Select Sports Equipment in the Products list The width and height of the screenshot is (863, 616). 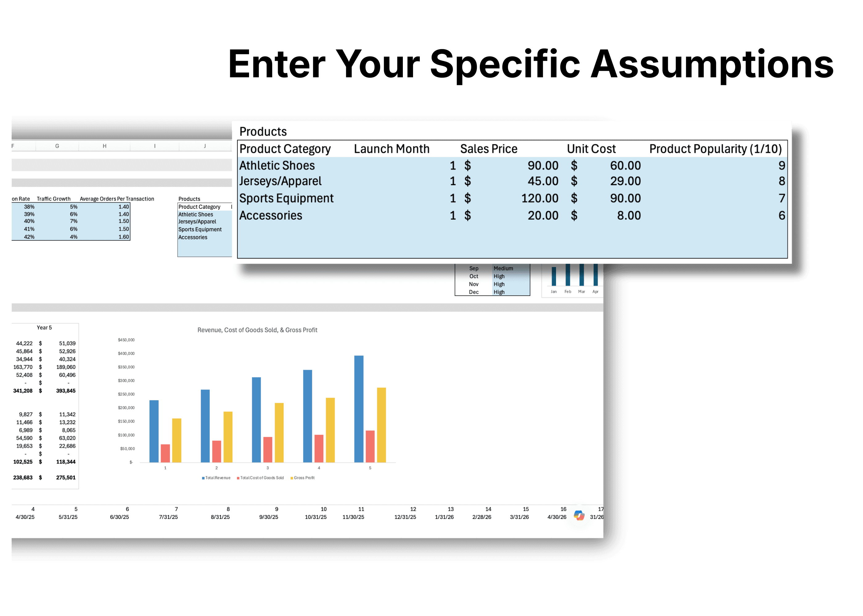tap(200, 229)
